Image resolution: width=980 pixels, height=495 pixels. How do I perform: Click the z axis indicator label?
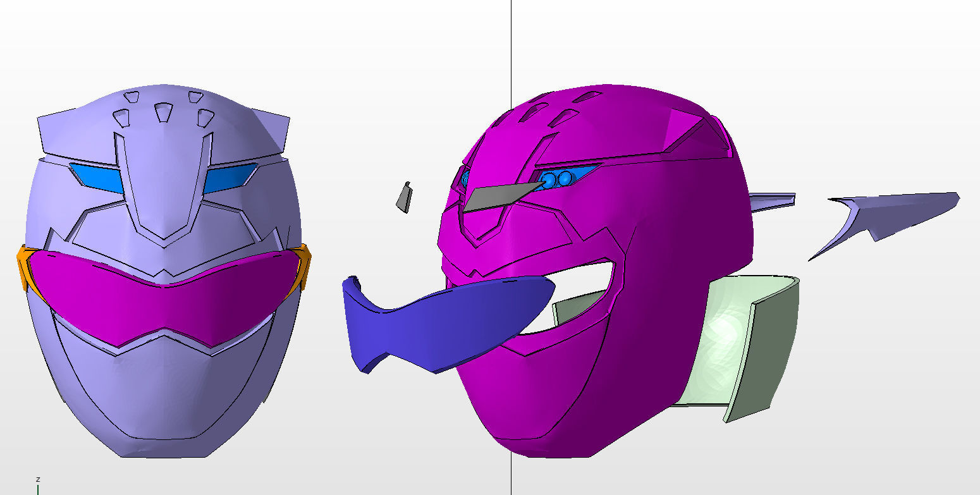click(x=38, y=480)
